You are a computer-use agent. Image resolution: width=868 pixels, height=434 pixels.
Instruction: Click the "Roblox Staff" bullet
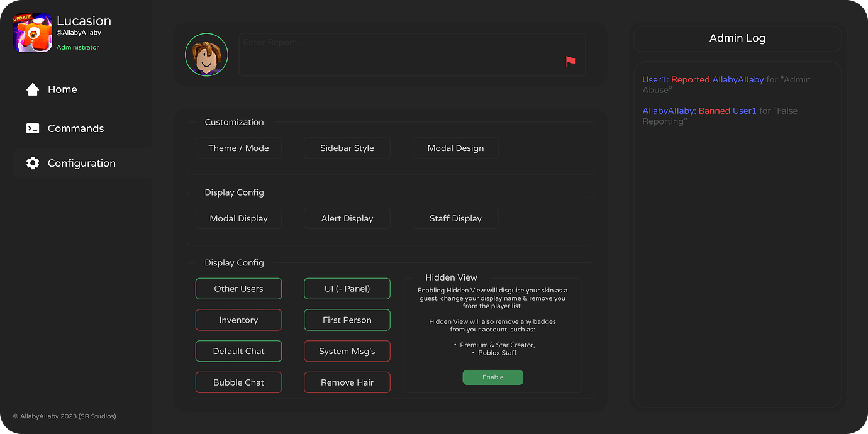(x=494, y=353)
